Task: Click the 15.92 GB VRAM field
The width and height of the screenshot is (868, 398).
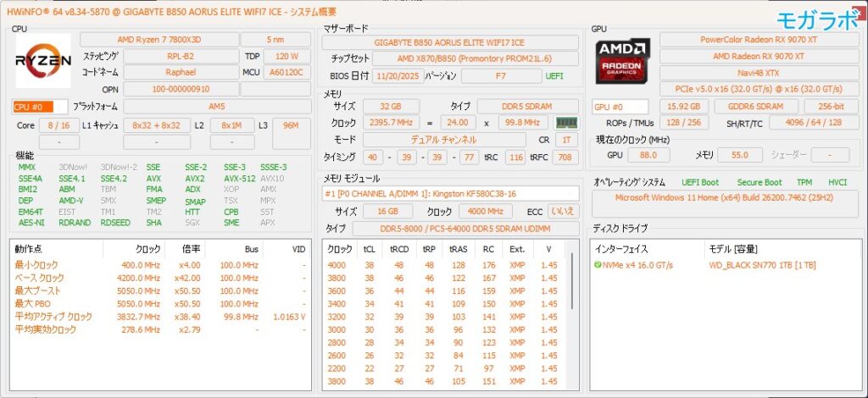Action: click(684, 107)
